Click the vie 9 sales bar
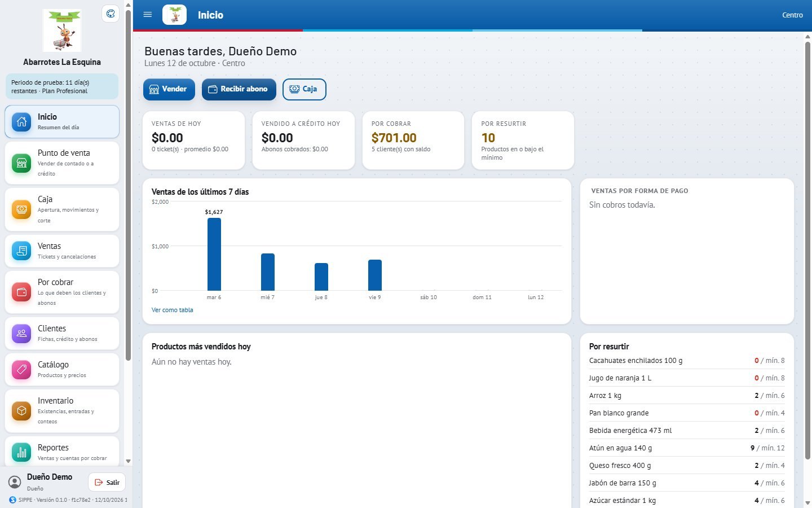The image size is (812, 508). (x=374, y=275)
